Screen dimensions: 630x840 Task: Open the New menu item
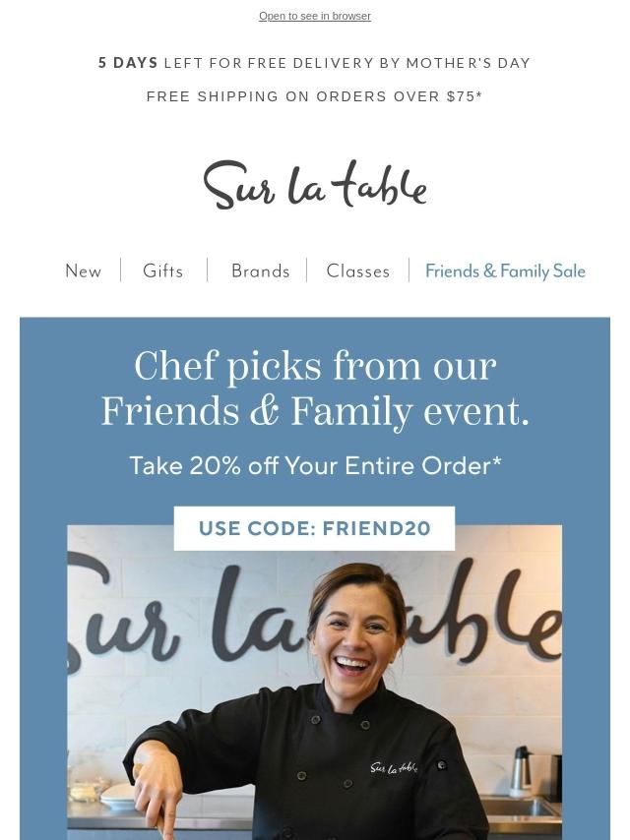pos(84,271)
